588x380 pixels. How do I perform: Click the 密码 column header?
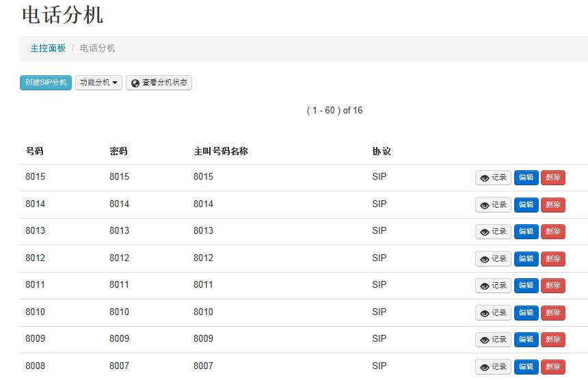tap(118, 151)
